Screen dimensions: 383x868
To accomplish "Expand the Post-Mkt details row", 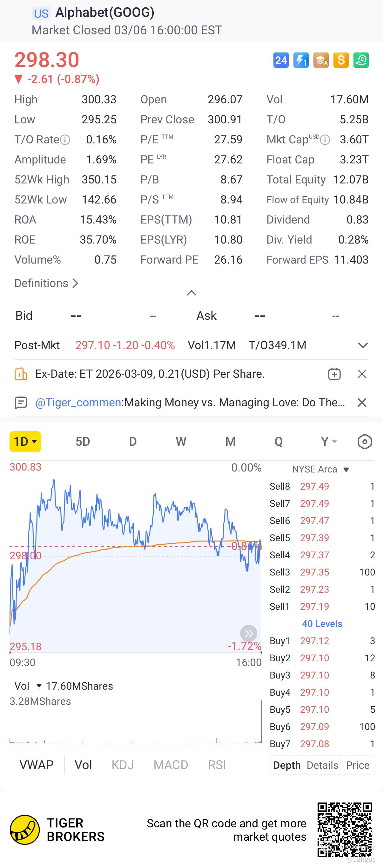I will pyautogui.click(x=362, y=345).
